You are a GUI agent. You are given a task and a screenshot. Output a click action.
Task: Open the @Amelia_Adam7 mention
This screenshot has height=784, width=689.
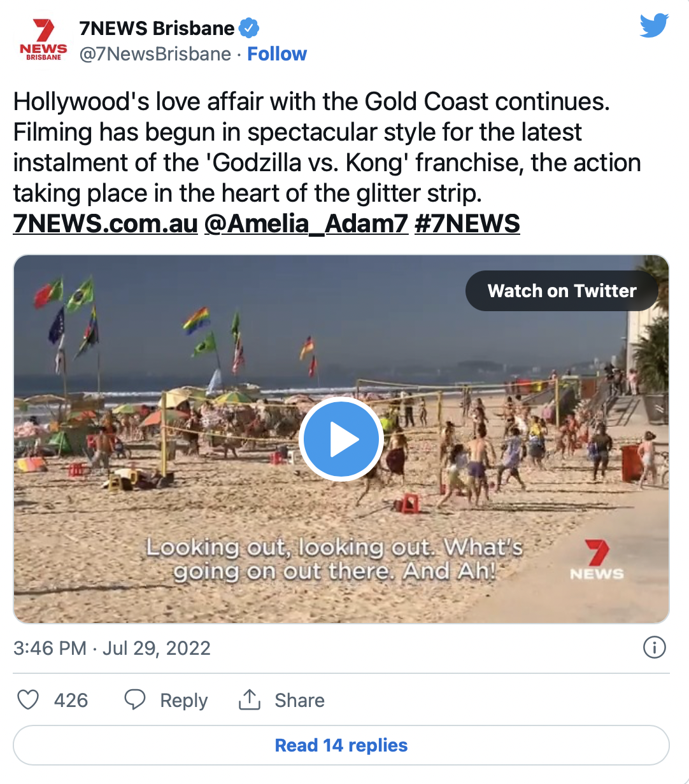(x=306, y=224)
